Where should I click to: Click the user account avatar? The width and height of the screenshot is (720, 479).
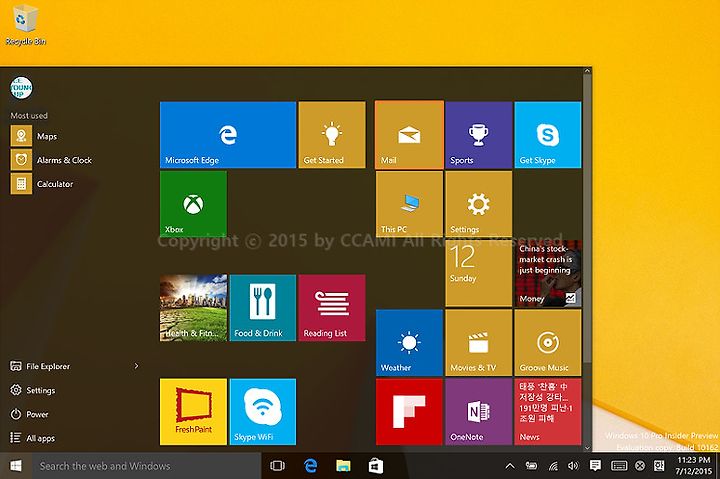[x=21, y=88]
